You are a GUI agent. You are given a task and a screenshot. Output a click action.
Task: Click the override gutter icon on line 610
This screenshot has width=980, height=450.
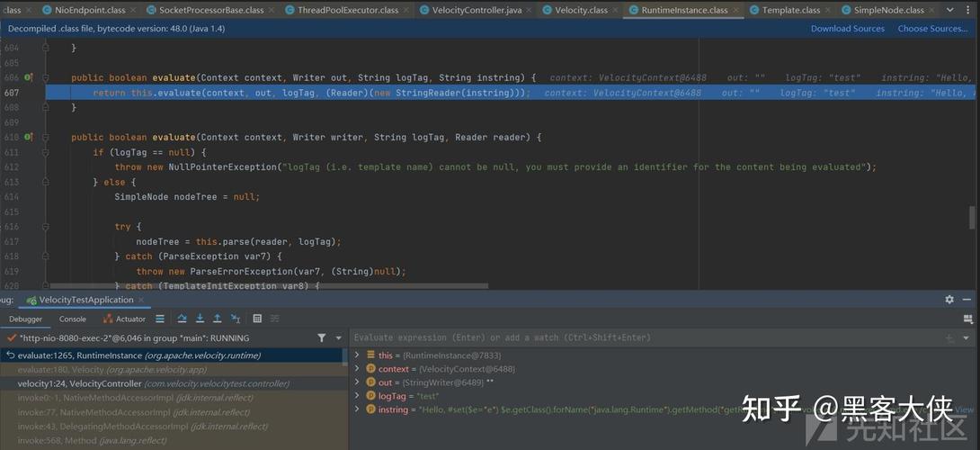(28, 137)
